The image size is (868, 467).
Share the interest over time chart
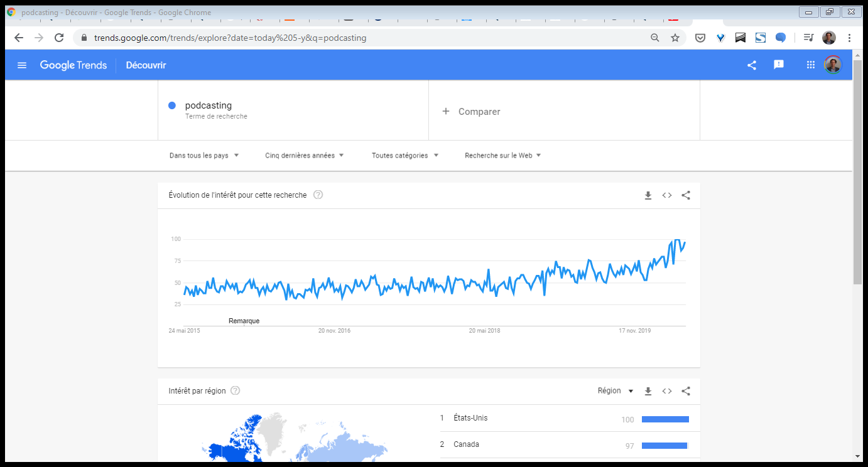click(x=686, y=195)
